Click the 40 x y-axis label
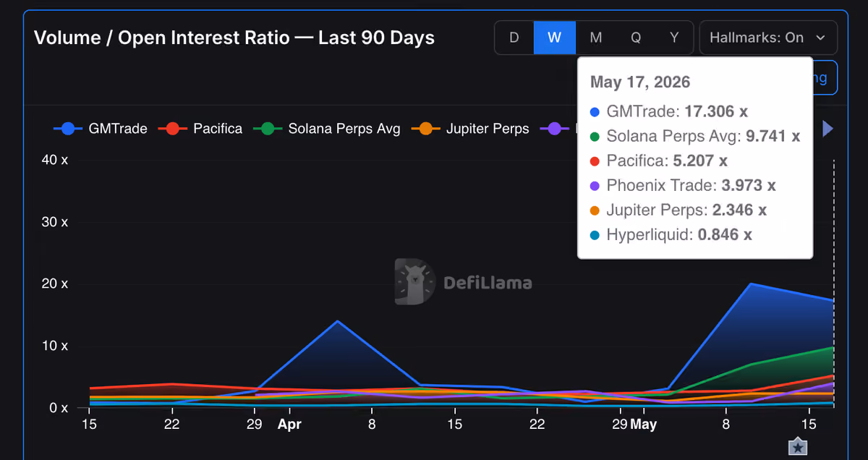 [x=54, y=160]
